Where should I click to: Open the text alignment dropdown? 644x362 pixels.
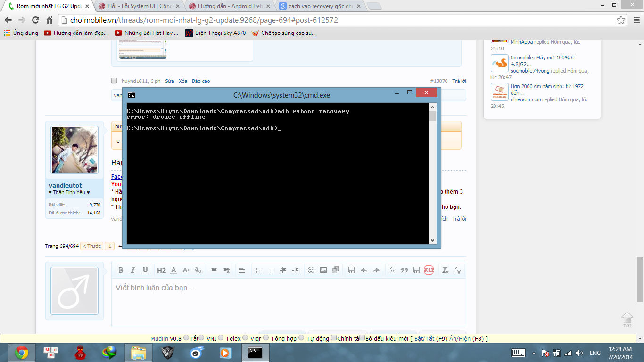tap(242, 270)
